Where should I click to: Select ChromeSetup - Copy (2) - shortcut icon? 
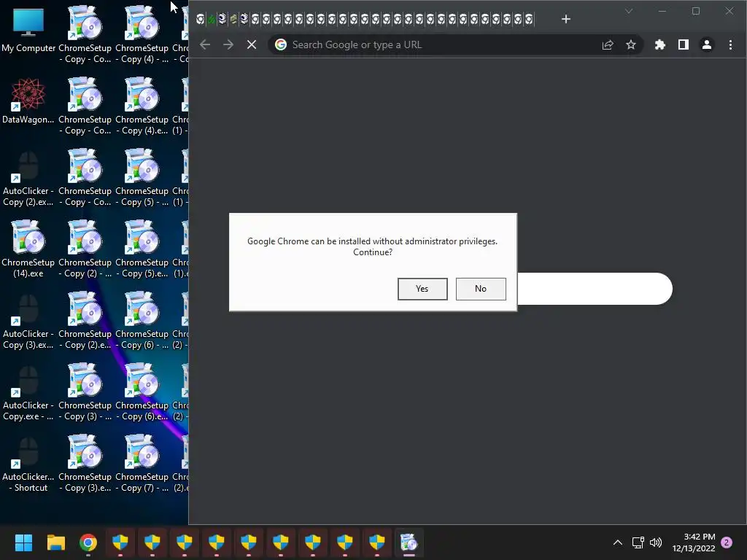[x=85, y=250]
